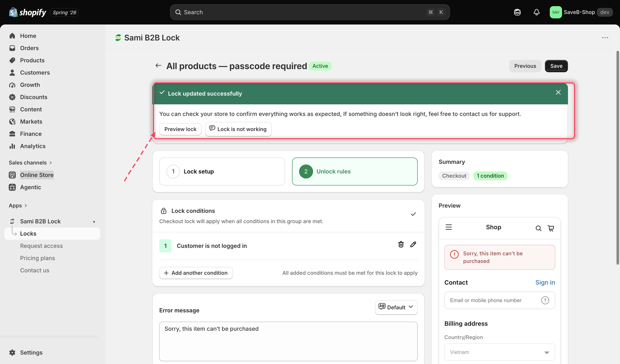The height and width of the screenshot is (364, 620).
Task: Switch to the Lock setup step
Action: point(222,172)
